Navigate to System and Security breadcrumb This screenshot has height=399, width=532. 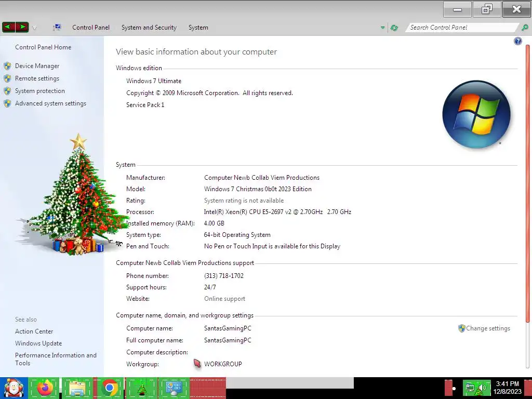coord(149,28)
